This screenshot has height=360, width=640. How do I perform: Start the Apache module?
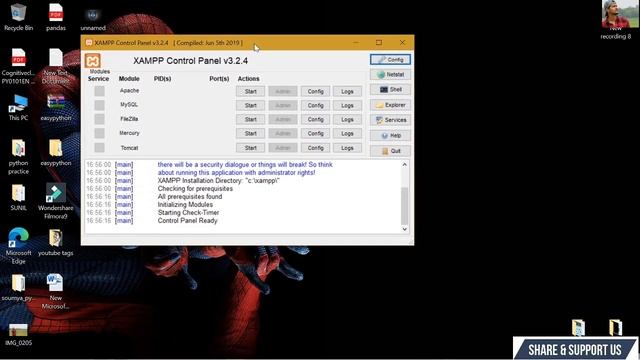point(250,91)
